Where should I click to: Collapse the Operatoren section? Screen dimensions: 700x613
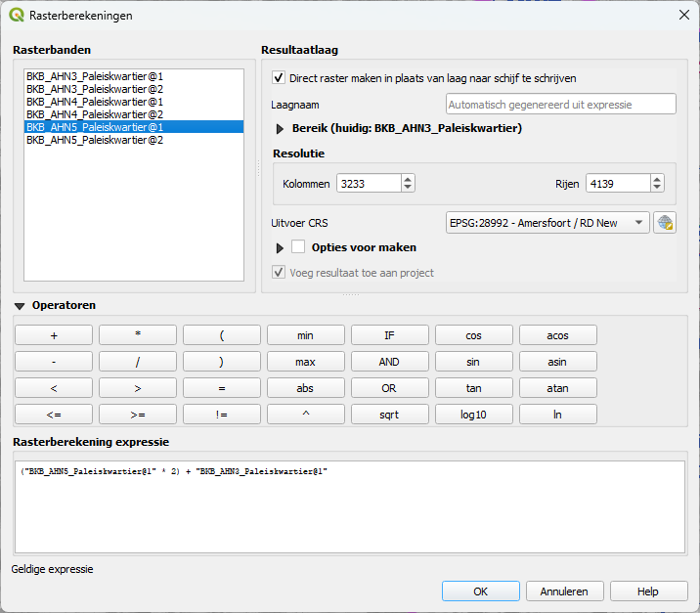tap(20, 306)
